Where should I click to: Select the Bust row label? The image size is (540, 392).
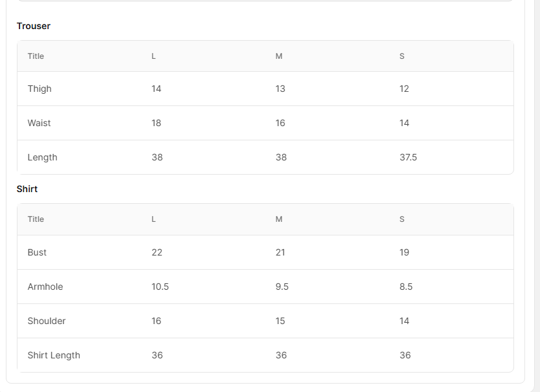(x=37, y=252)
